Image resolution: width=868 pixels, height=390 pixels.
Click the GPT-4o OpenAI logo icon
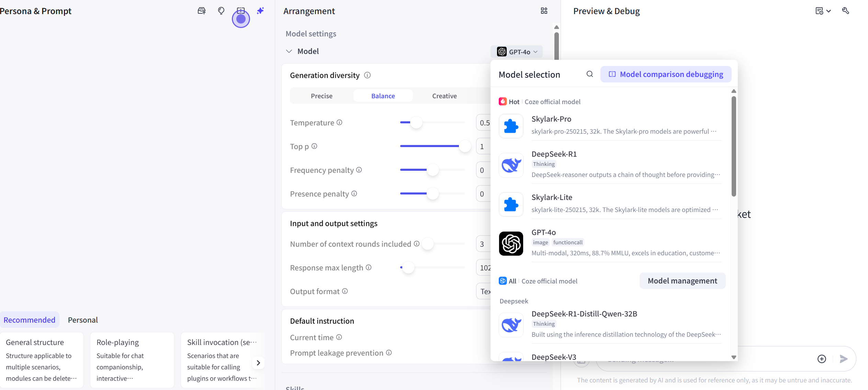click(511, 244)
